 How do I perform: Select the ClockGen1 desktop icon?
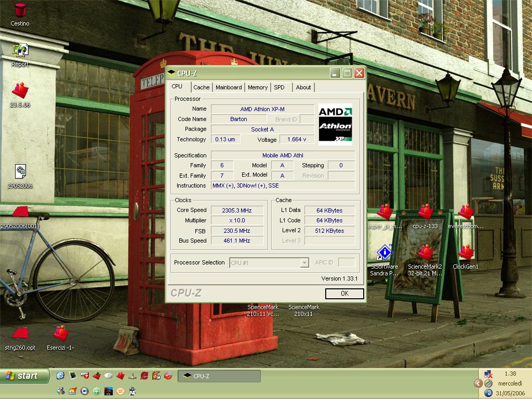point(465,257)
